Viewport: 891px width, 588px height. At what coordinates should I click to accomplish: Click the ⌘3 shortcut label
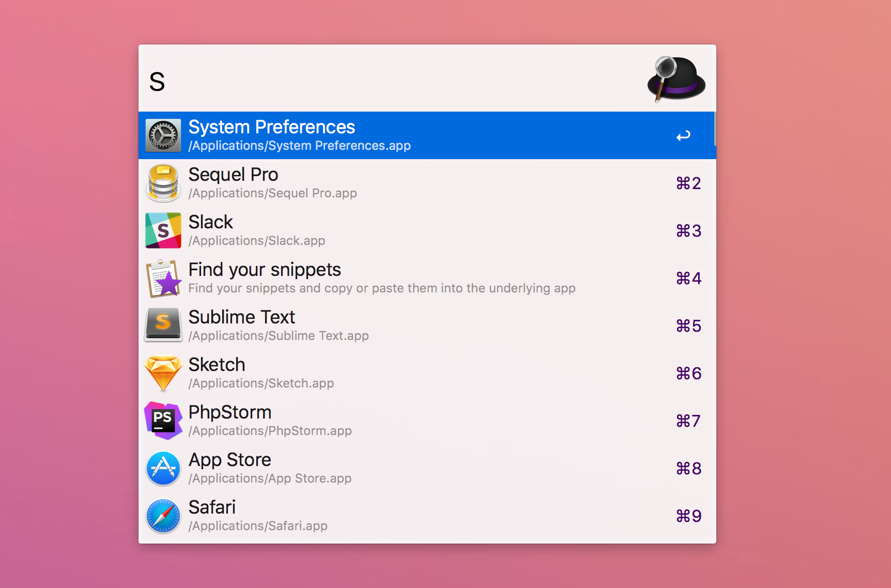pyautogui.click(x=688, y=231)
